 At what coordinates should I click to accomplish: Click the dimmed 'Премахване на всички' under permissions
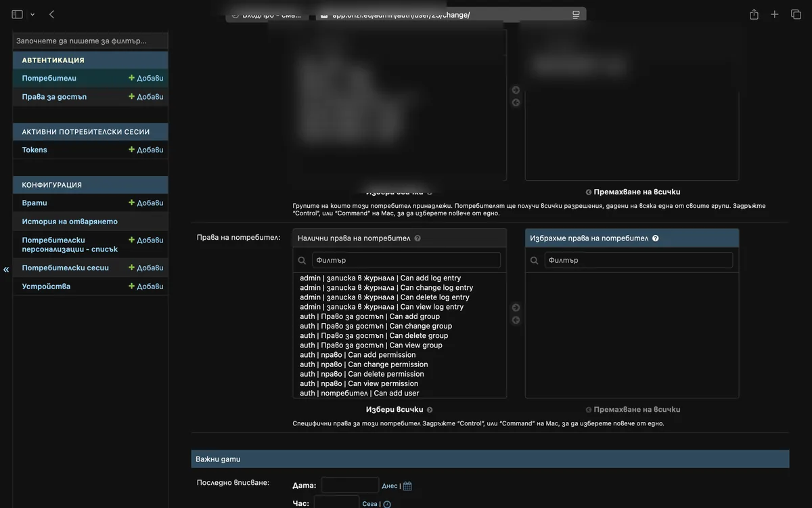(633, 410)
